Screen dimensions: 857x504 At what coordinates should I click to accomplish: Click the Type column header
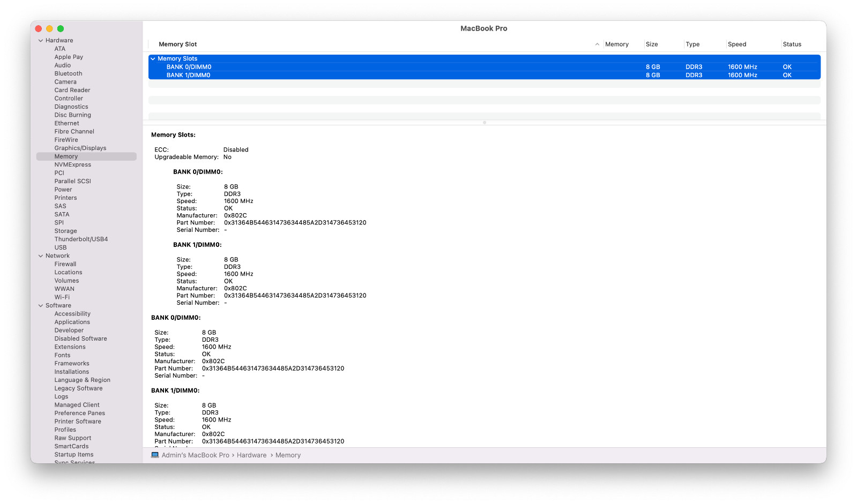coord(692,44)
